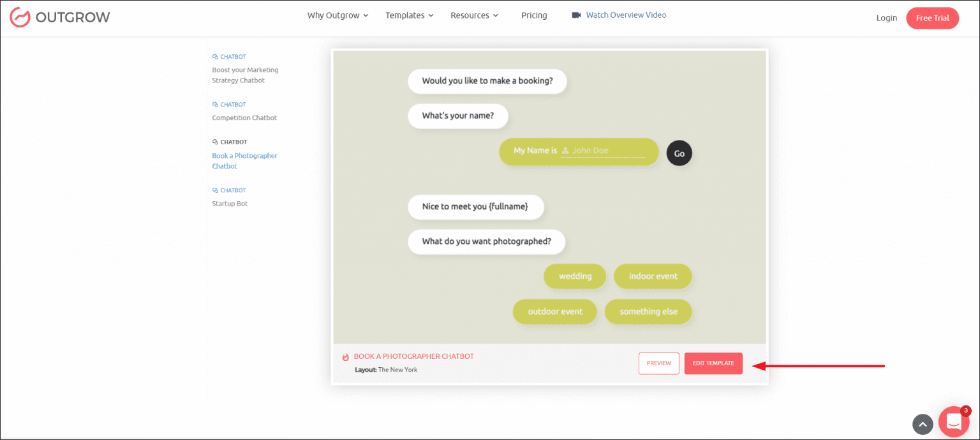Click the scroll-to-top arrow icon

(x=922, y=424)
